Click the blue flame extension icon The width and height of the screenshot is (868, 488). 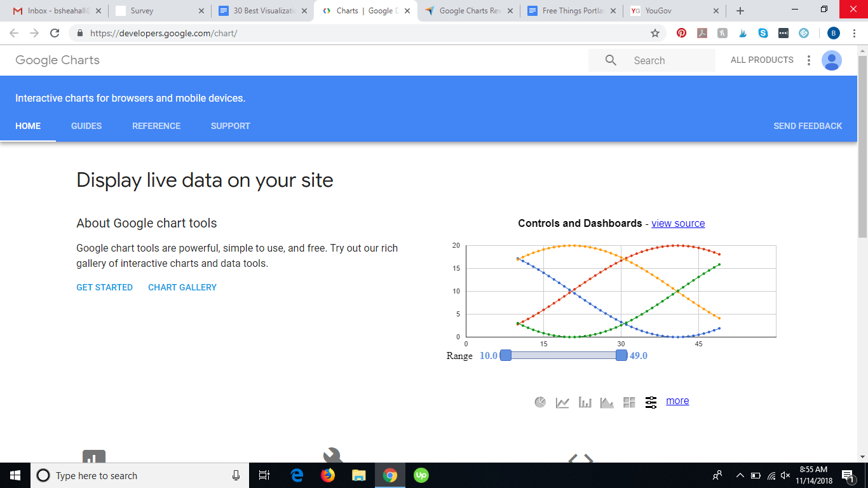(x=742, y=33)
